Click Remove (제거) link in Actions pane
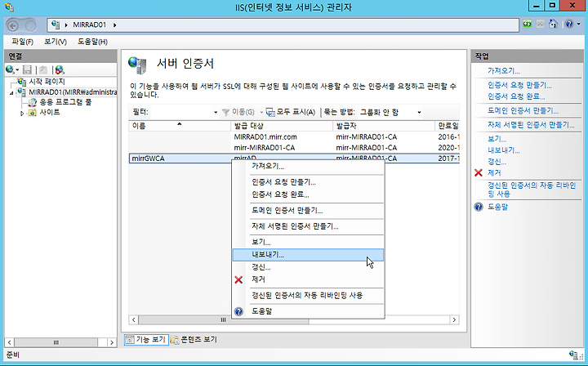The image size is (588, 366). pyautogui.click(x=494, y=173)
